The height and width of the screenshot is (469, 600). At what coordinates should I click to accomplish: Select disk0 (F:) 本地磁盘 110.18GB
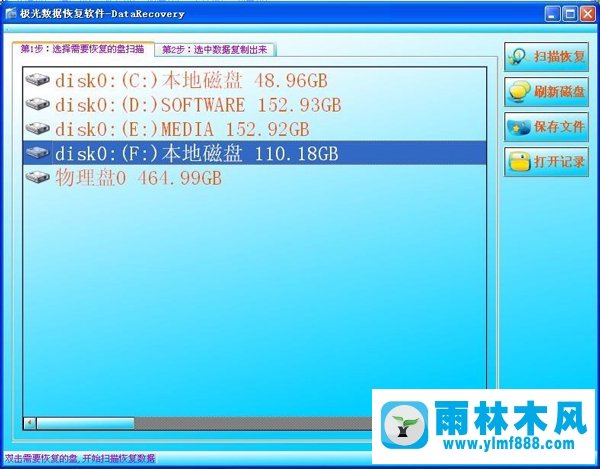click(x=254, y=153)
